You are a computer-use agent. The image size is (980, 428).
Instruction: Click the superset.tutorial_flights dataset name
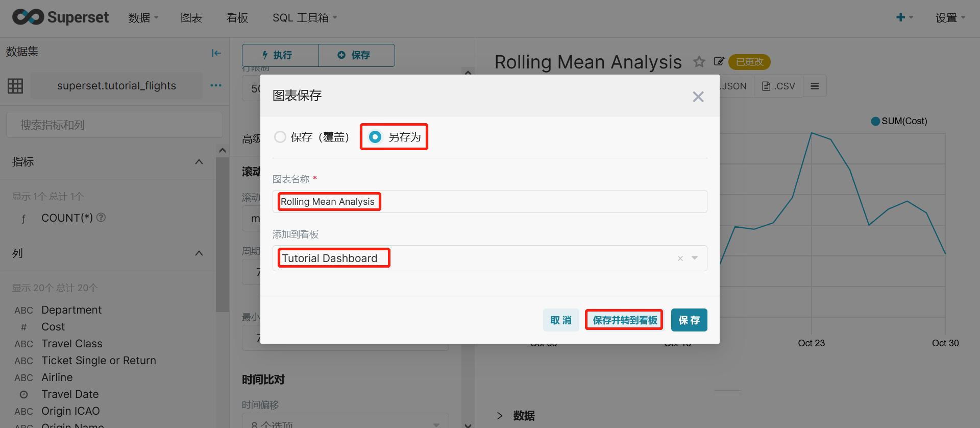(116, 86)
